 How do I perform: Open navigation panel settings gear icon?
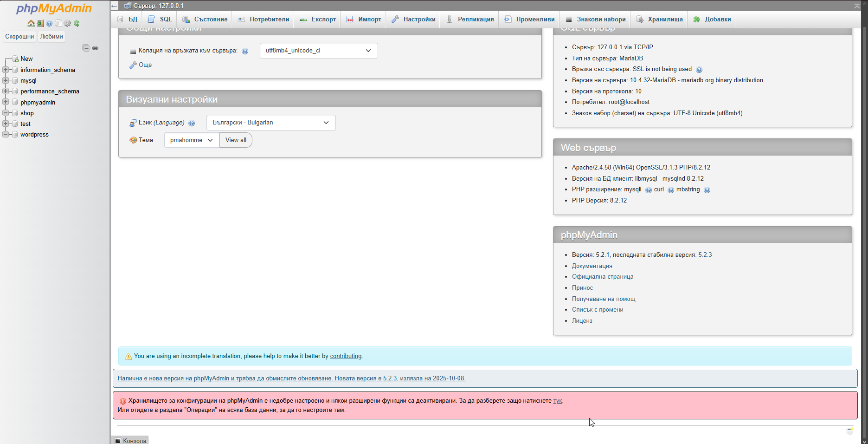tap(68, 23)
